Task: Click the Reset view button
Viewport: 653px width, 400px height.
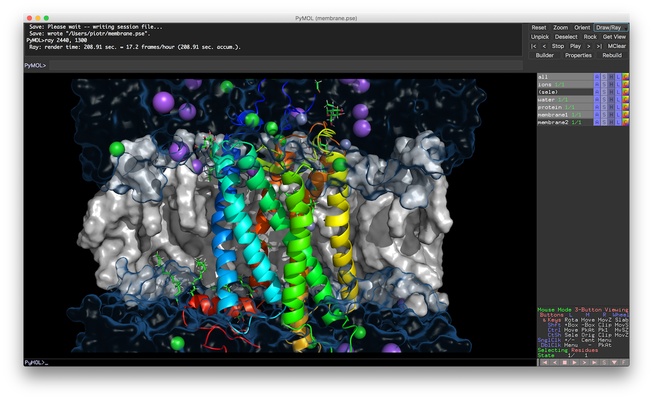Action: (x=538, y=28)
